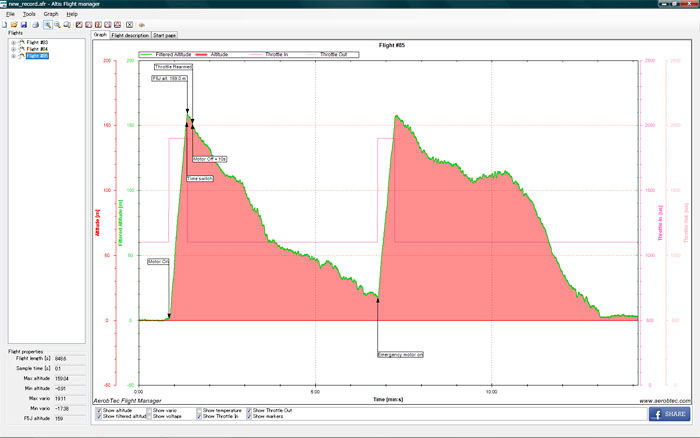Click the Time switch marker label

click(x=200, y=179)
